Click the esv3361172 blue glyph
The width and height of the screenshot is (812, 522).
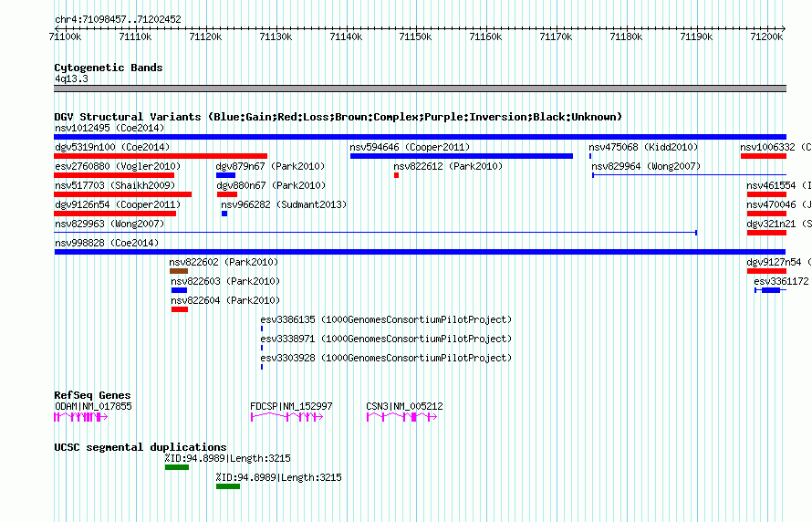771,290
